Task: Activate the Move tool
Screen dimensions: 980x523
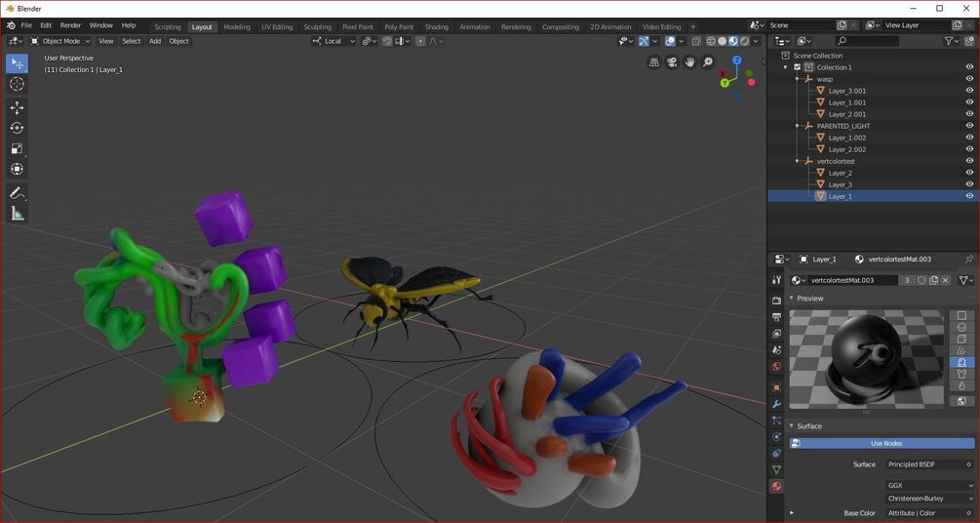Action: (x=17, y=107)
